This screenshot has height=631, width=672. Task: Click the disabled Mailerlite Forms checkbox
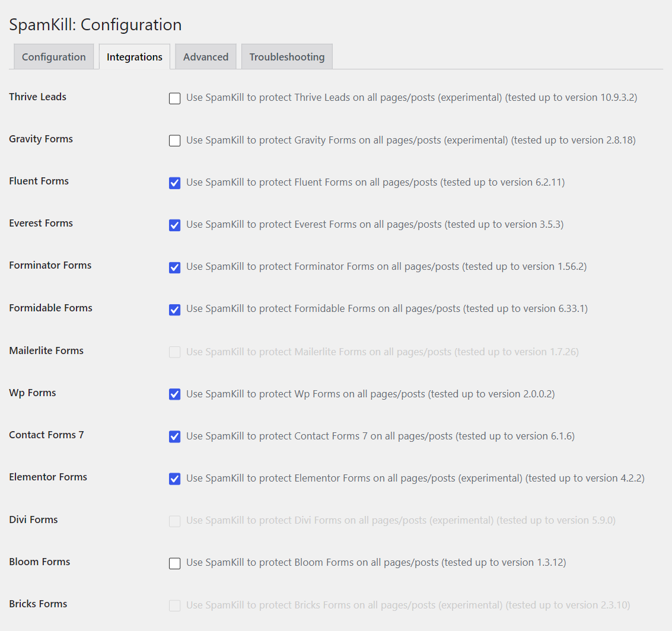click(174, 352)
